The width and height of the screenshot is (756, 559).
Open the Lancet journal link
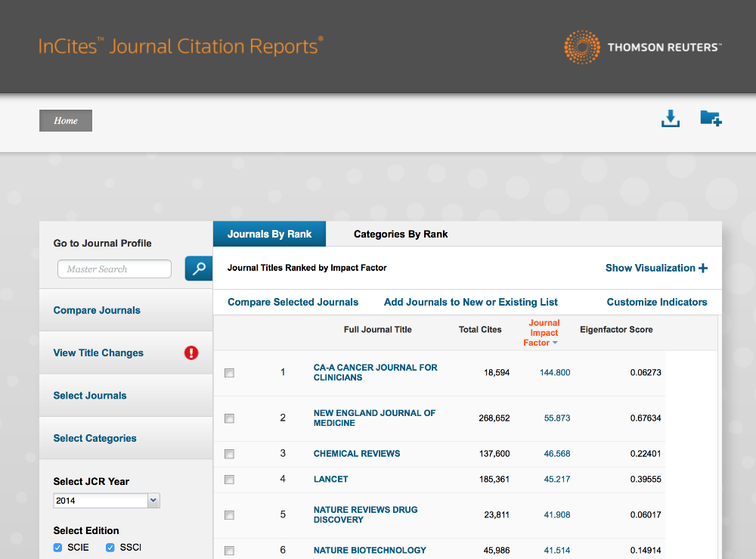(331, 480)
